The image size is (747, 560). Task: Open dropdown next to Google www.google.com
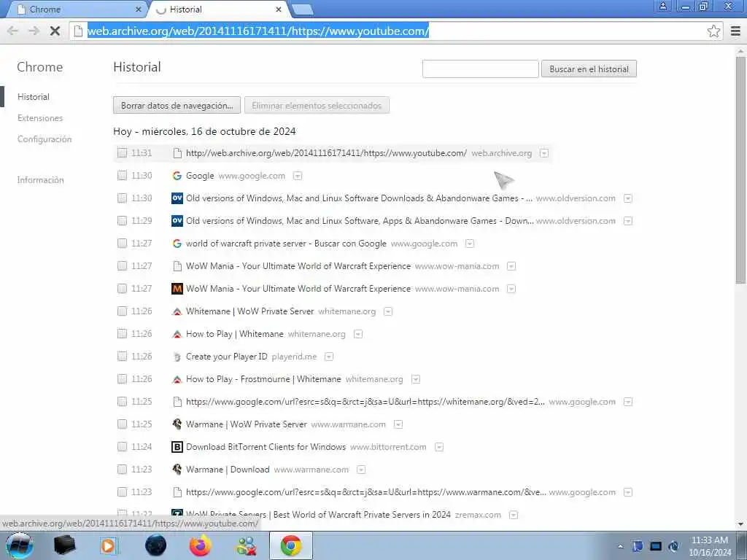click(x=298, y=176)
